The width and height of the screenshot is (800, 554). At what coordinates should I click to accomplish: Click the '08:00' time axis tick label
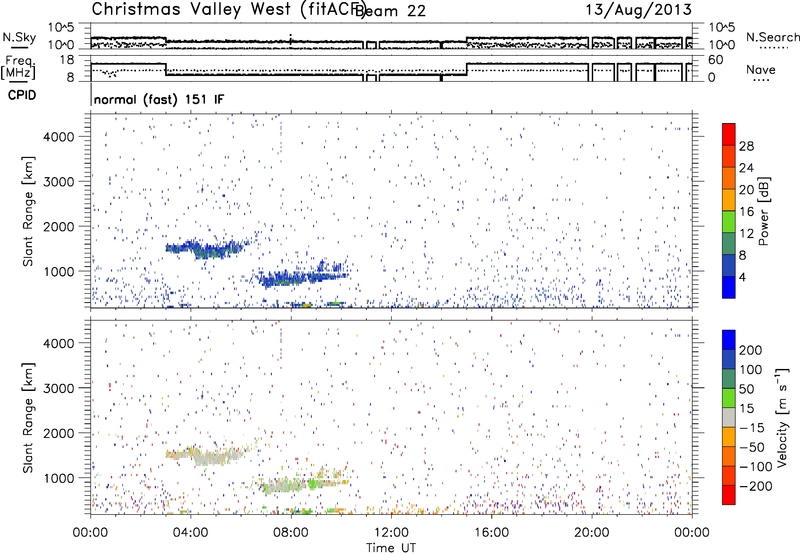[291, 533]
